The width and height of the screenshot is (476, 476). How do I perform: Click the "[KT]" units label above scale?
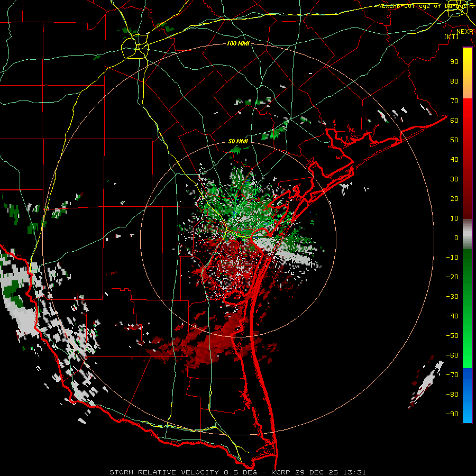point(452,36)
